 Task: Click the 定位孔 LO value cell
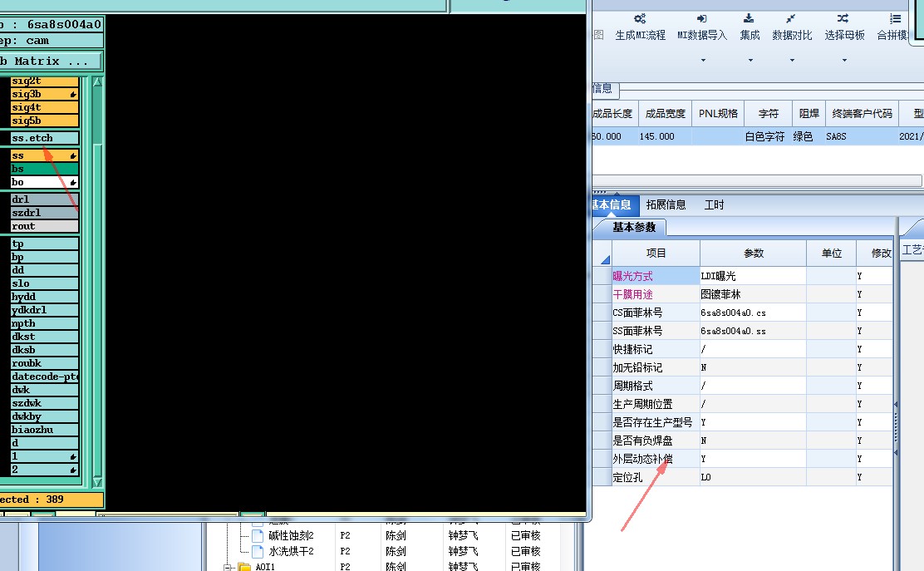753,477
